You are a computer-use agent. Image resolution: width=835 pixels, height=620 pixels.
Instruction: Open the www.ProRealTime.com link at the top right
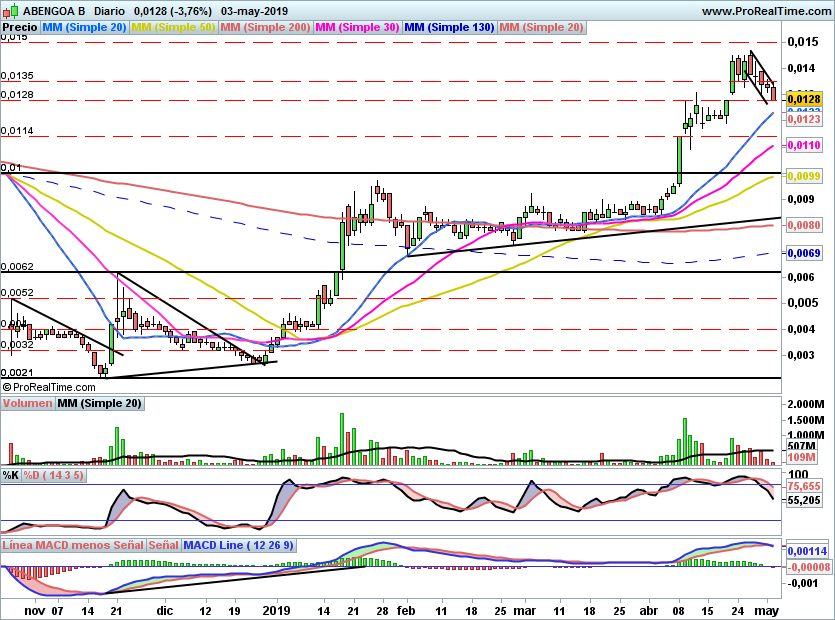[x=766, y=11]
